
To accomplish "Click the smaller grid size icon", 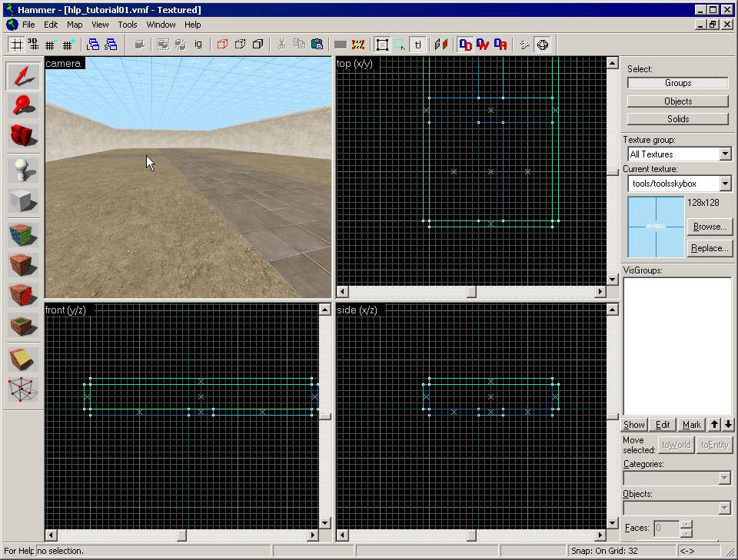I will click(51, 45).
